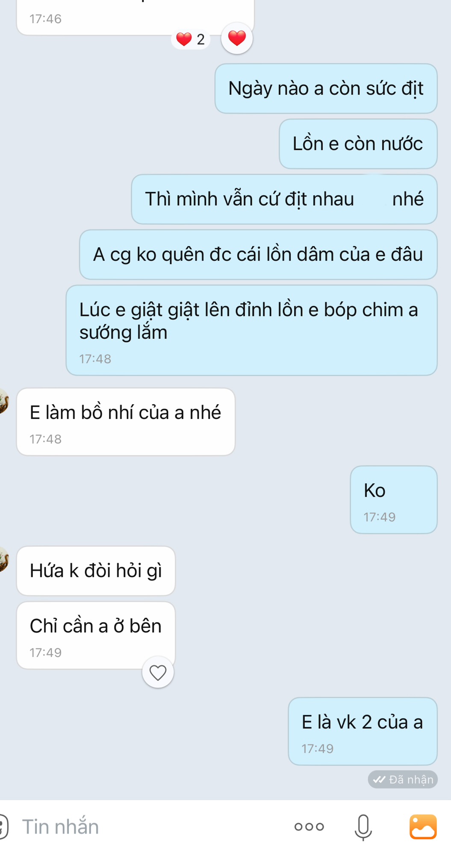Open sender avatar beside the 17:48 received message

pyautogui.click(x=4, y=401)
